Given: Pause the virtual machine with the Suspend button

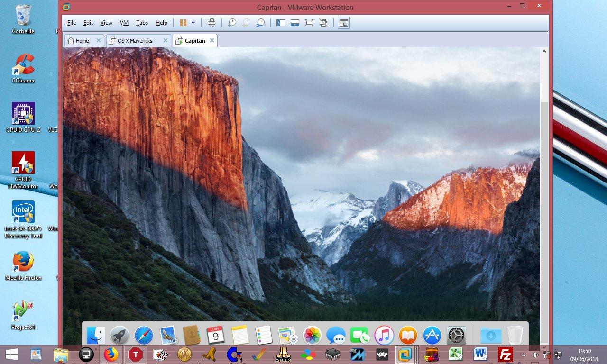Looking at the screenshot, I should click(x=183, y=23).
